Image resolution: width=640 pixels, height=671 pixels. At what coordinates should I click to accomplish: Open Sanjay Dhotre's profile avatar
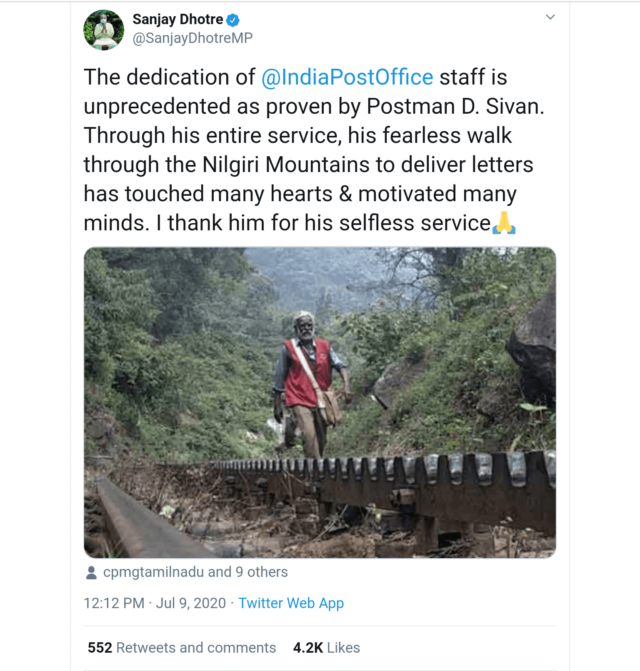(104, 29)
